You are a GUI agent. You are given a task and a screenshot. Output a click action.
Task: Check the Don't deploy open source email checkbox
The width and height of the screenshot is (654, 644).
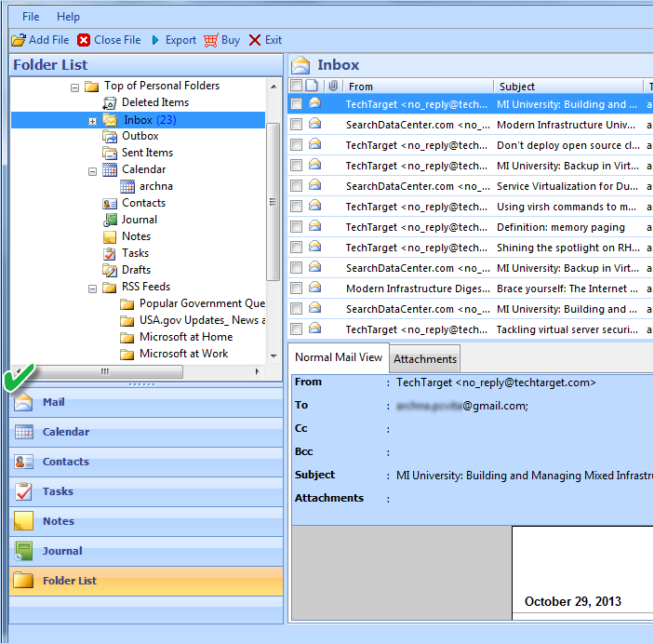296,144
